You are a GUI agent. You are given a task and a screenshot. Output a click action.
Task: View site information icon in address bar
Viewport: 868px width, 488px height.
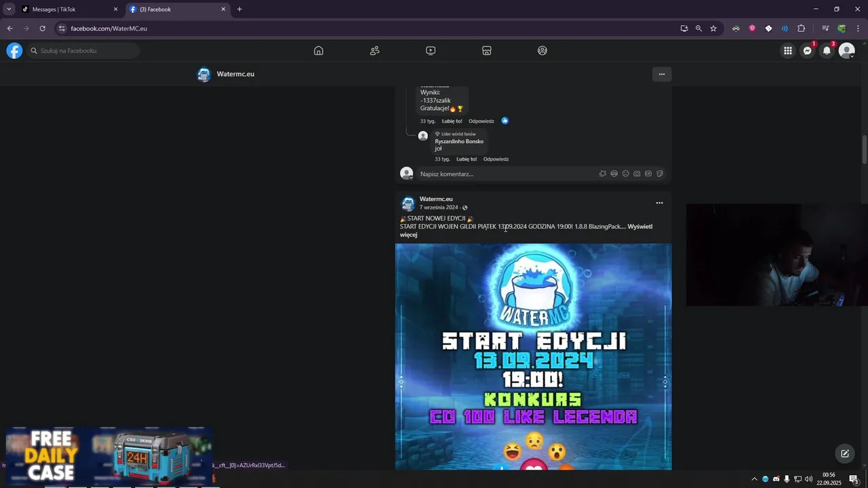(x=62, y=28)
